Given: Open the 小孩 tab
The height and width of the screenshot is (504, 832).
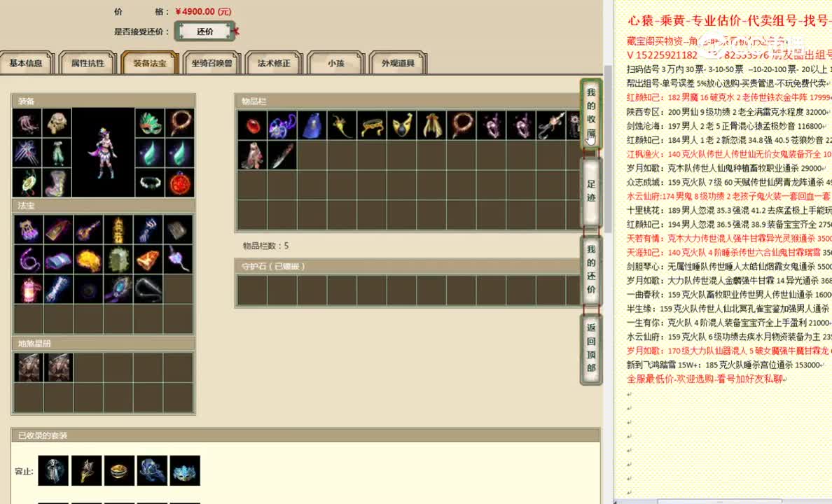Looking at the screenshot, I should pyautogui.click(x=336, y=63).
